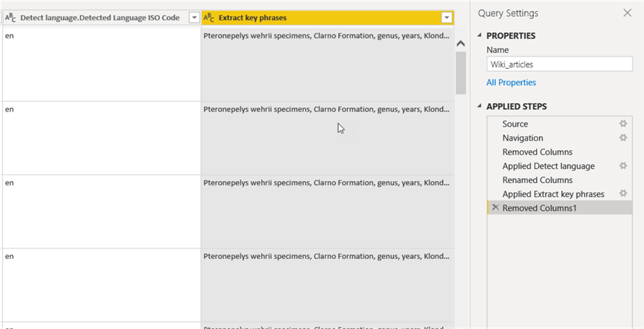The image size is (644, 329).
Task: Collapse the APPLIED STEPS section
Action: coord(481,107)
